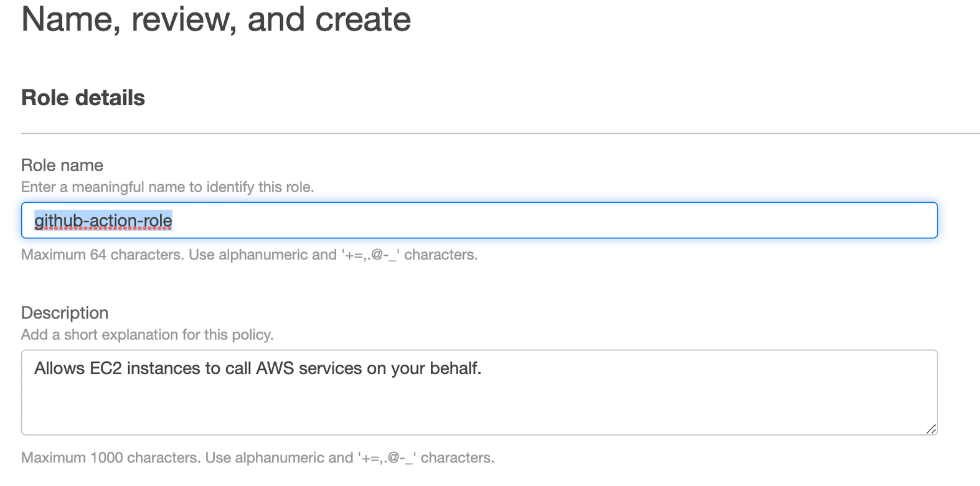Click the highlighted github-action-role text
Screen dimensions: 980x486
[103, 221]
